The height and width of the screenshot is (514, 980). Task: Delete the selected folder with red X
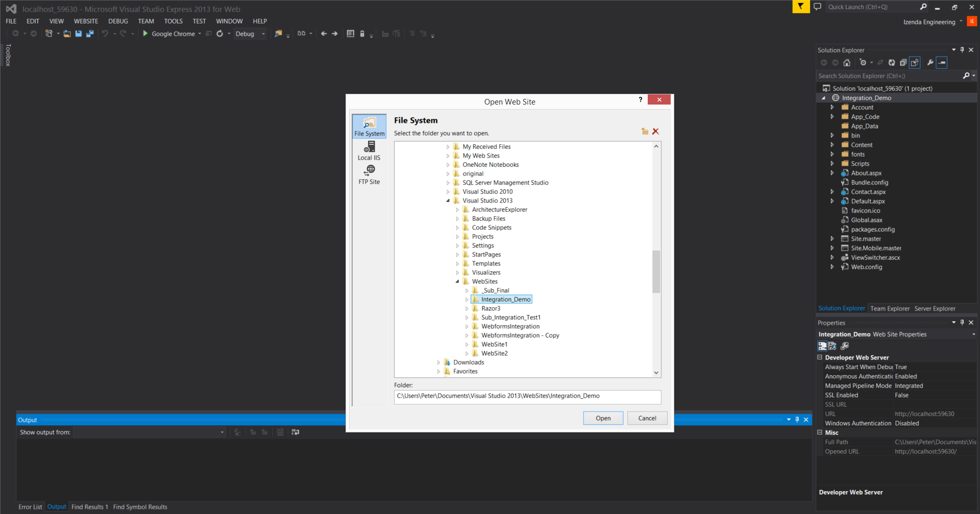tap(656, 132)
